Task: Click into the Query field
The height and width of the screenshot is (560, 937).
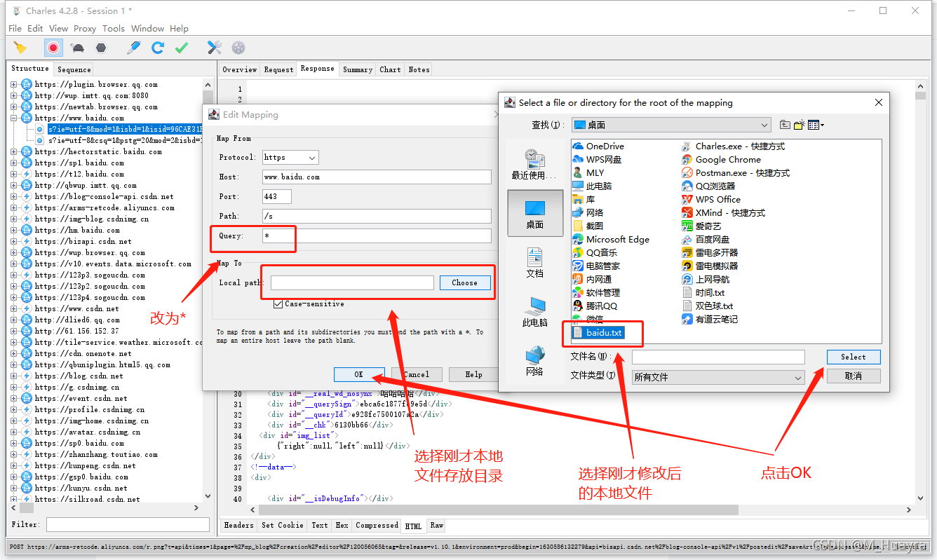Action: pos(377,235)
